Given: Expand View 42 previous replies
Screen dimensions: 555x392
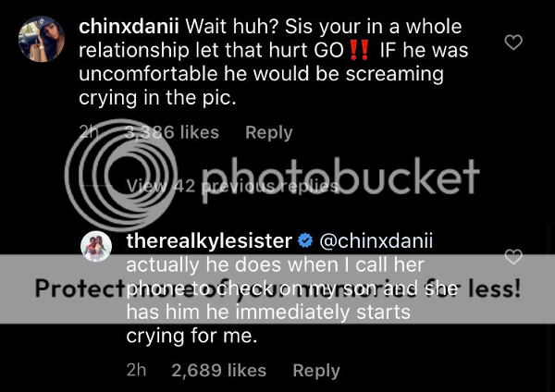Looking at the screenshot, I should [x=232, y=185].
